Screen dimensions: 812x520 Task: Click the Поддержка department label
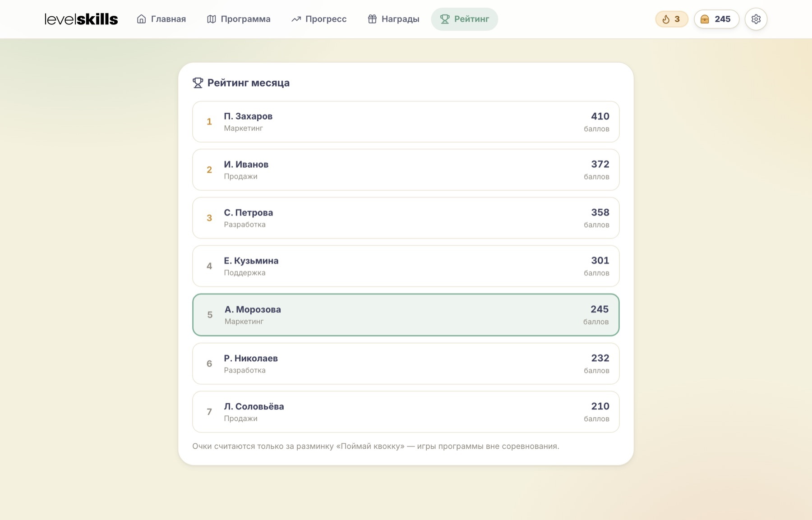coord(245,273)
